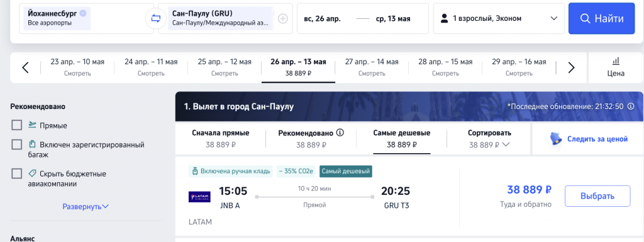Add another destination with plus icon
The image size is (644, 242).
[282, 18]
